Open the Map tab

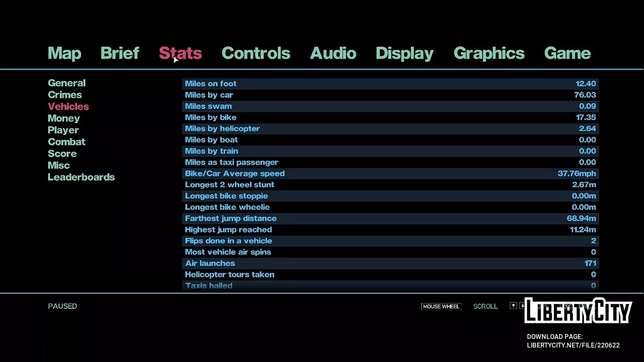coord(64,53)
